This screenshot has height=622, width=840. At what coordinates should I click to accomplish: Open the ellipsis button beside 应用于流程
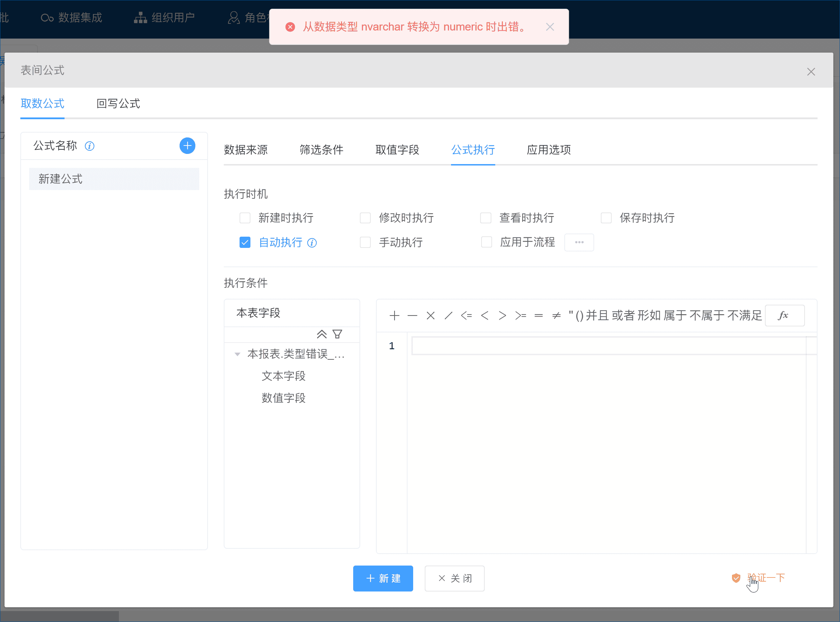click(x=579, y=243)
